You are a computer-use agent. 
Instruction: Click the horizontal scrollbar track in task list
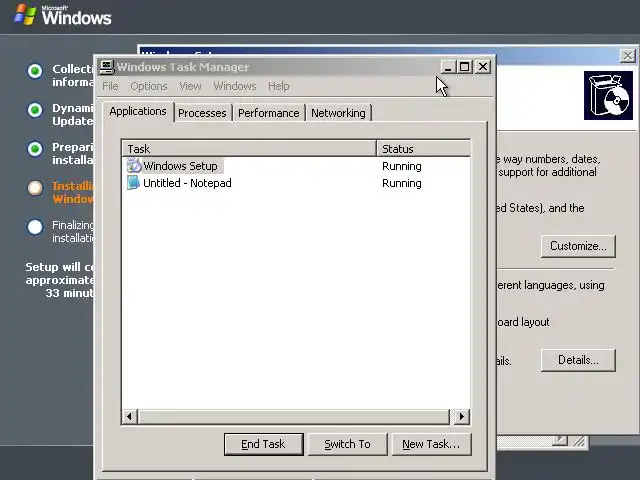[294, 416]
